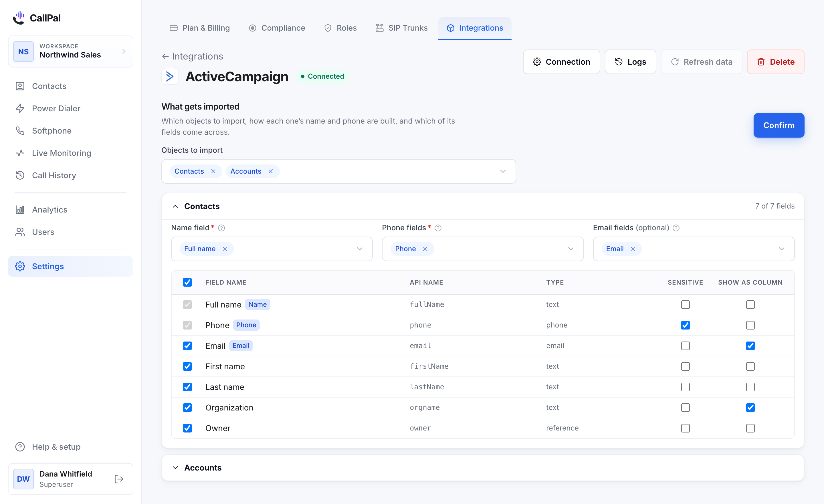Viewport: 824px width, 504px height.
Task: Click the Confirm button
Action: click(x=779, y=125)
